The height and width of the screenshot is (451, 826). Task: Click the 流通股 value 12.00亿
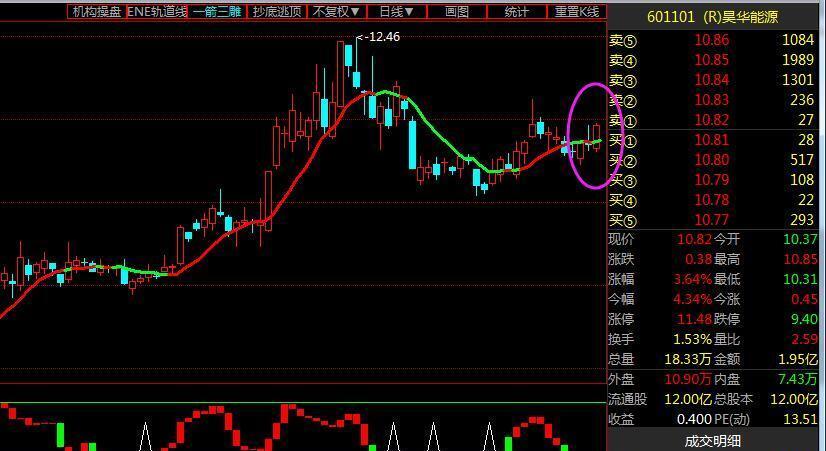[x=689, y=399]
